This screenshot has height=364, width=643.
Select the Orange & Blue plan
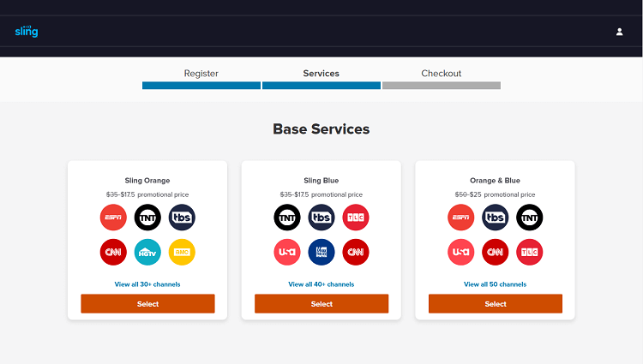pyautogui.click(x=496, y=304)
